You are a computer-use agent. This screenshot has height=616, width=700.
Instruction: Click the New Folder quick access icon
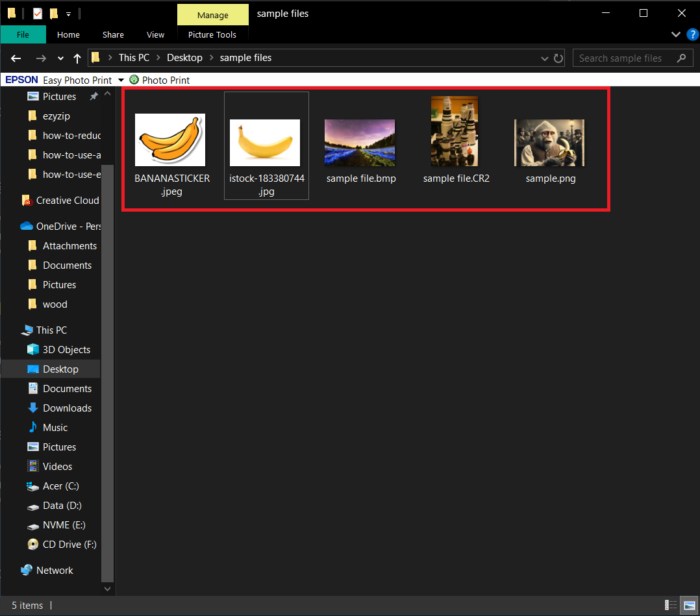tap(55, 13)
